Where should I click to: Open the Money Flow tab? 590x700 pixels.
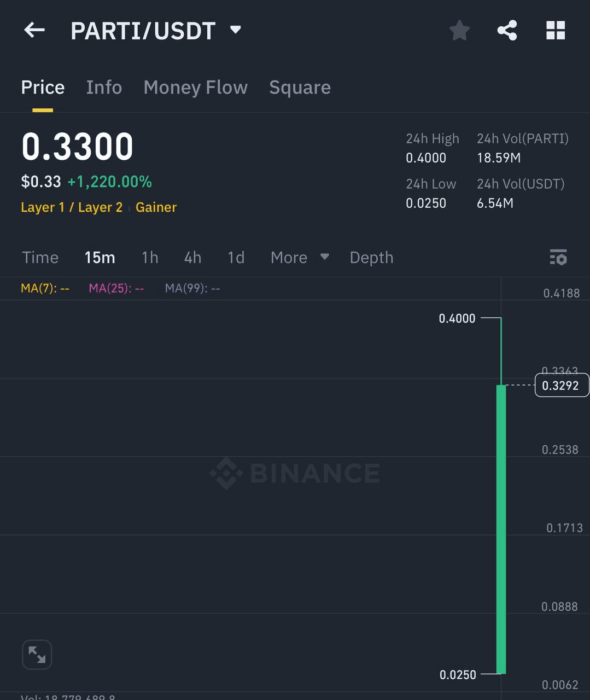(195, 87)
